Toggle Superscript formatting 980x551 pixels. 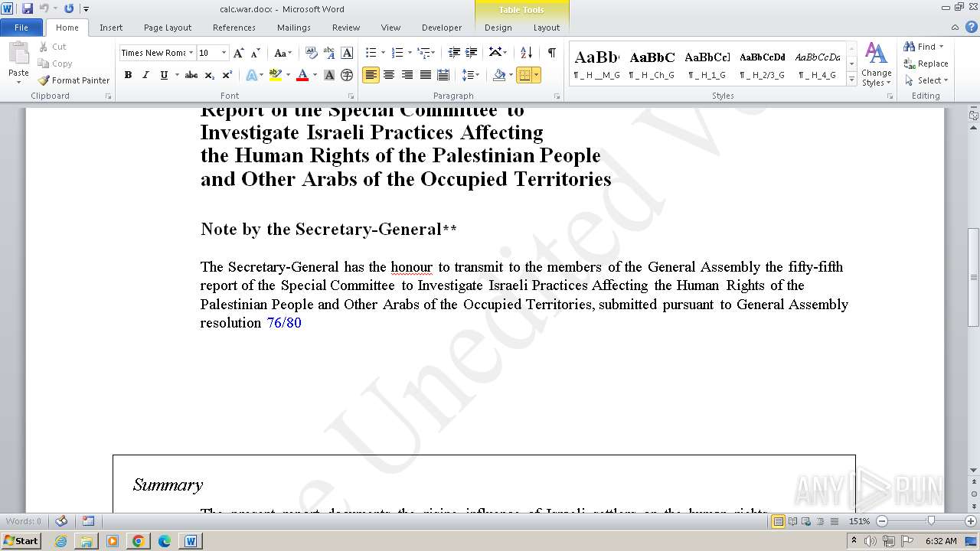point(227,75)
